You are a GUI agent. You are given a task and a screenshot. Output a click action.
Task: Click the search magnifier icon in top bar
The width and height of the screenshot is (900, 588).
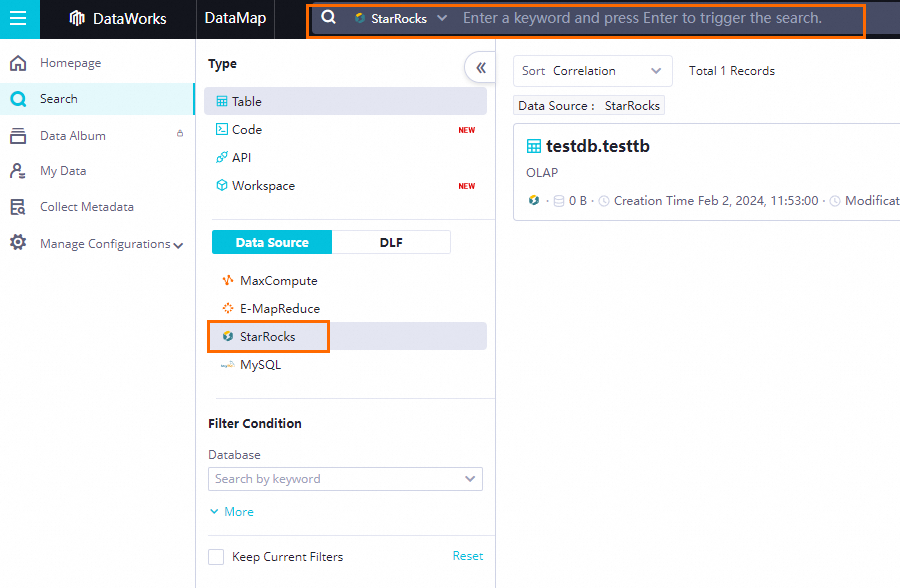[x=328, y=17]
